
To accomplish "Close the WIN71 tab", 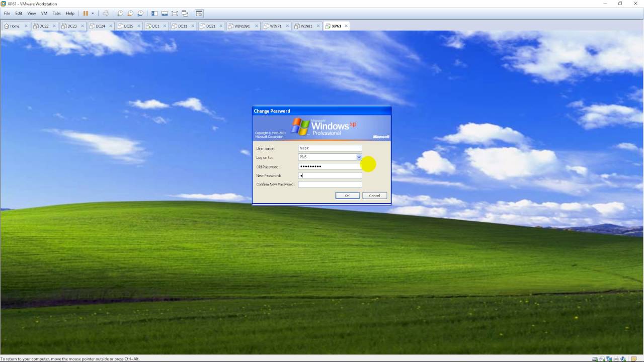I will pyautogui.click(x=287, y=26).
